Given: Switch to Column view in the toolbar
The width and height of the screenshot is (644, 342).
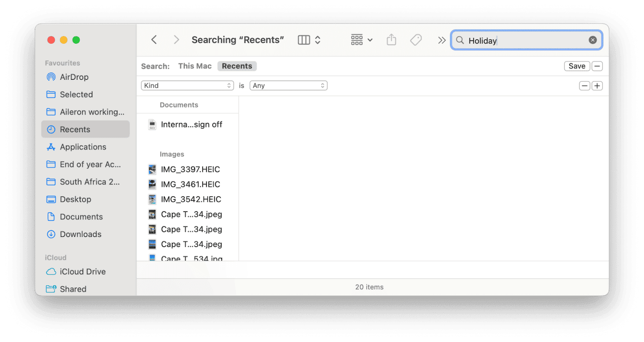Looking at the screenshot, I should 305,40.
